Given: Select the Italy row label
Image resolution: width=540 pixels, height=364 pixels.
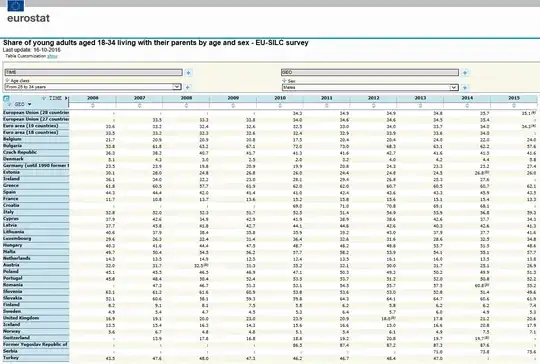Looking at the screenshot, I should pos(9,212).
